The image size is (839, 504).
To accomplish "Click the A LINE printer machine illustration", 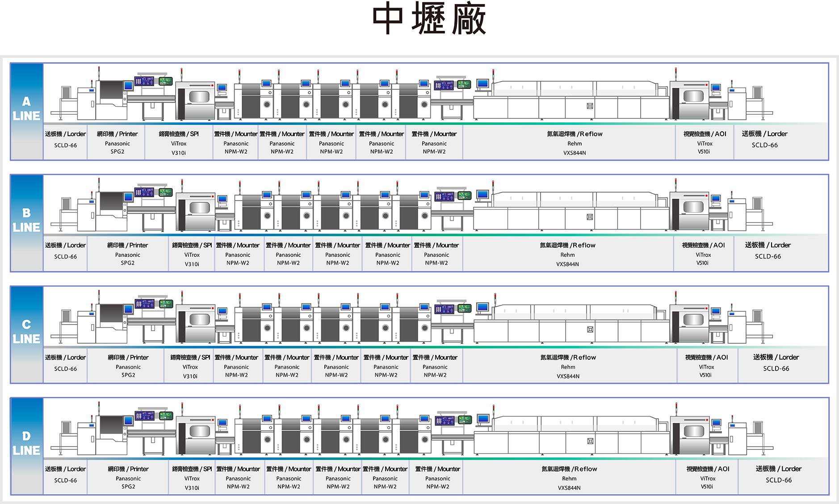I will pos(111,99).
